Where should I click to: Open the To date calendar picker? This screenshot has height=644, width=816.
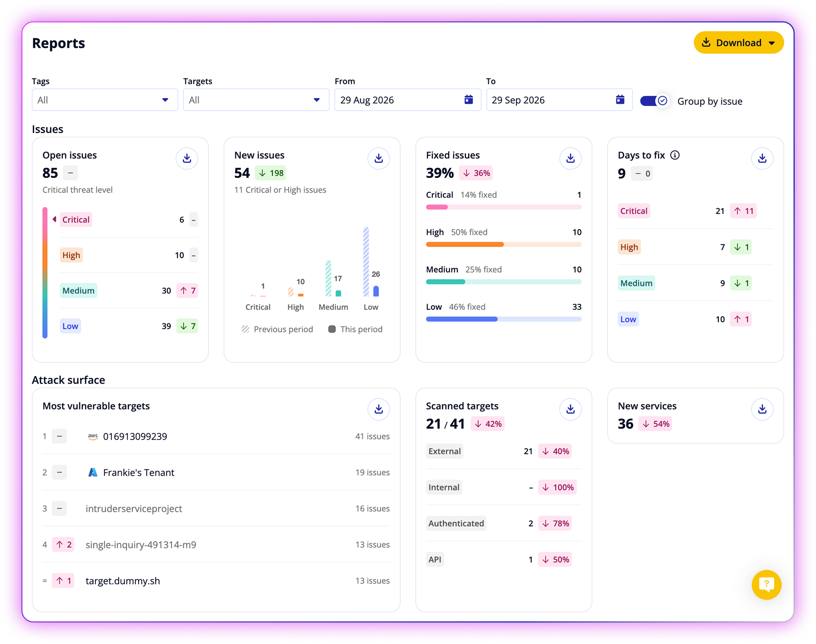[620, 100]
